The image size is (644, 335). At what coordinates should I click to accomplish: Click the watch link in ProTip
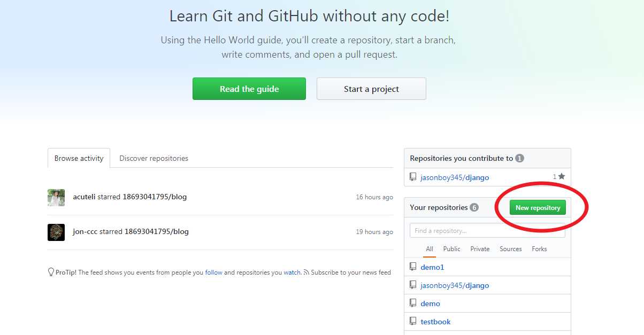pos(292,272)
